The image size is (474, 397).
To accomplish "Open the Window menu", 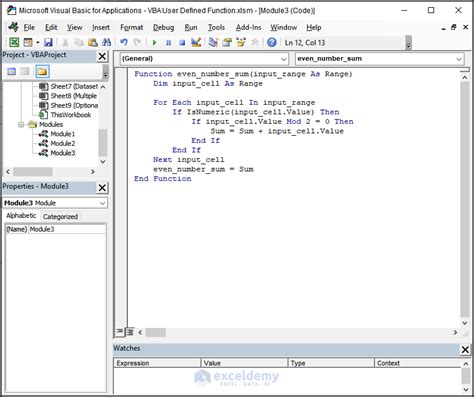I will coord(283,28).
